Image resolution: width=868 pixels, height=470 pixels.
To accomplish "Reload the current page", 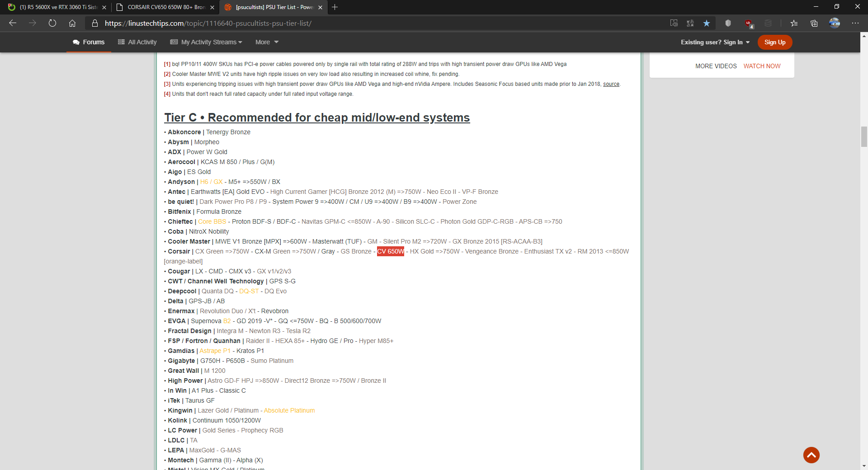I will [52, 23].
